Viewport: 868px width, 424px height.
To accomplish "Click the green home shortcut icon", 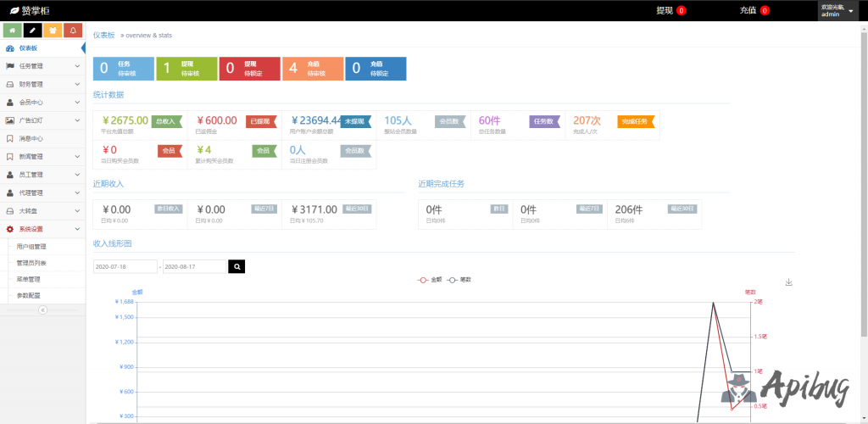I will [x=12, y=31].
